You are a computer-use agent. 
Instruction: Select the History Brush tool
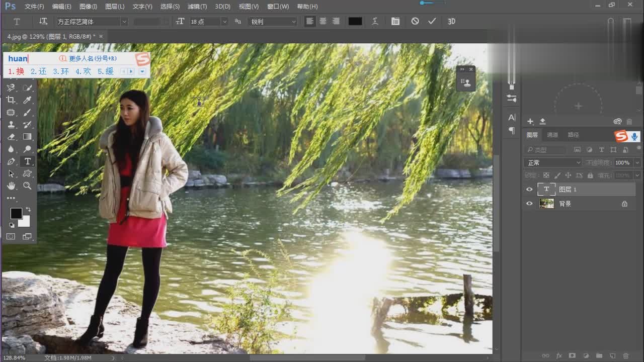pos(27,124)
